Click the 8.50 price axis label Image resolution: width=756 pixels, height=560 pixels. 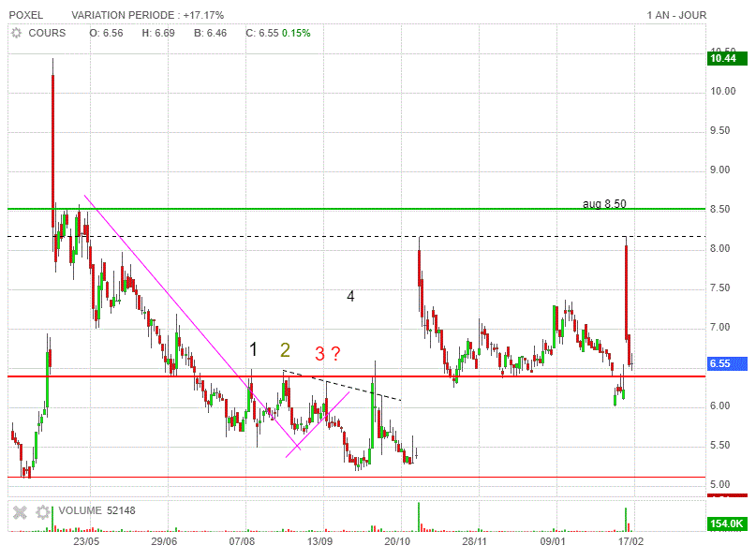[x=719, y=210]
